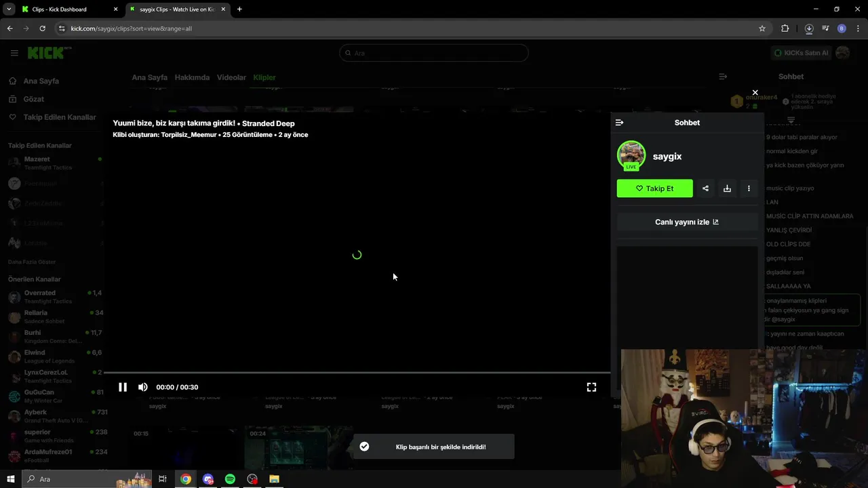Collapse the background Sohbet chat panel icon
The width and height of the screenshot is (868, 488).
coord(723,77)
